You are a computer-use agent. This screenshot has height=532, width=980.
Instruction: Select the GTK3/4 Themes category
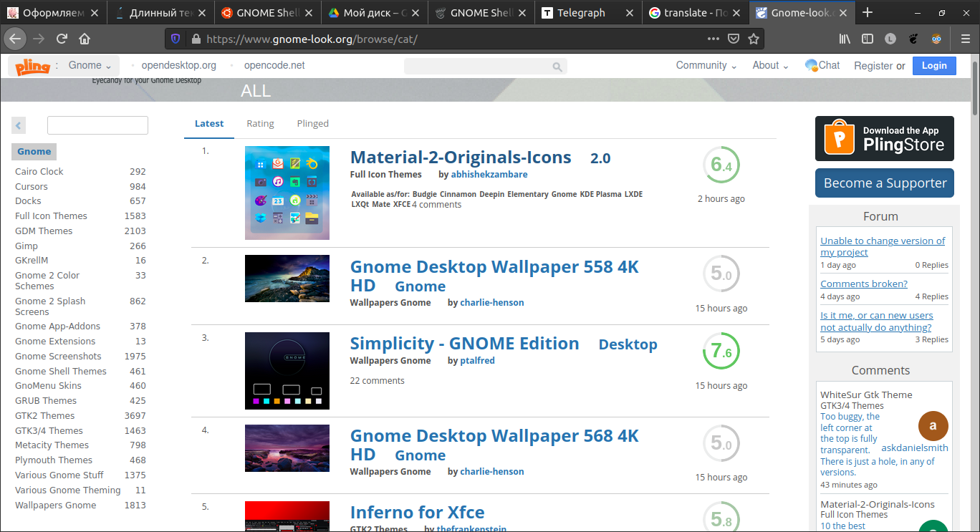(49, 430)
